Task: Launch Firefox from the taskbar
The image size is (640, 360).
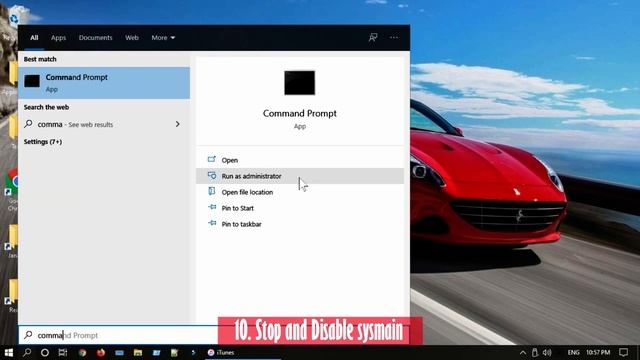Action: (x=101, y=352)
